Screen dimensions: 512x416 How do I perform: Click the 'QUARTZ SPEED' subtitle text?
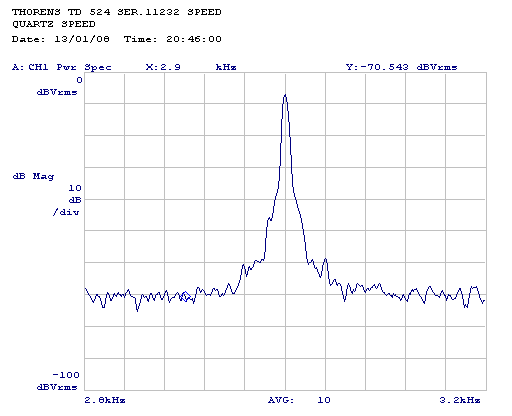pyautogui.click(x=54, y=24)
